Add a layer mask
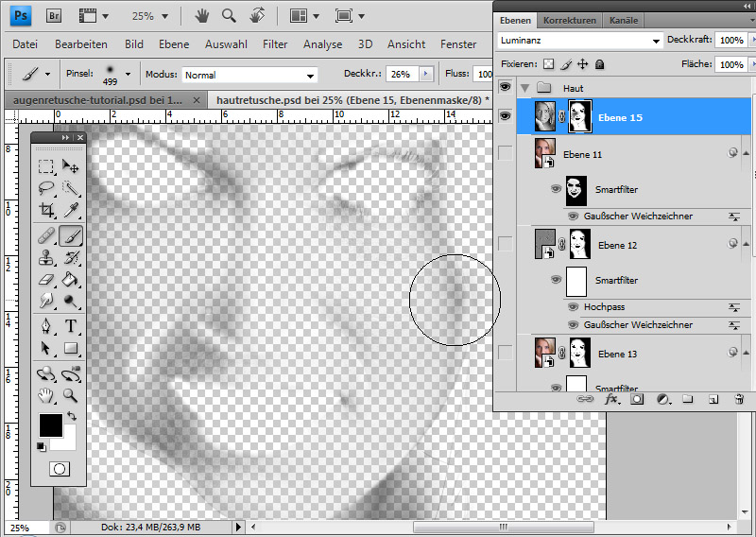Image resolution: width=756 pixels, height=537 pixels. point(637,399)
